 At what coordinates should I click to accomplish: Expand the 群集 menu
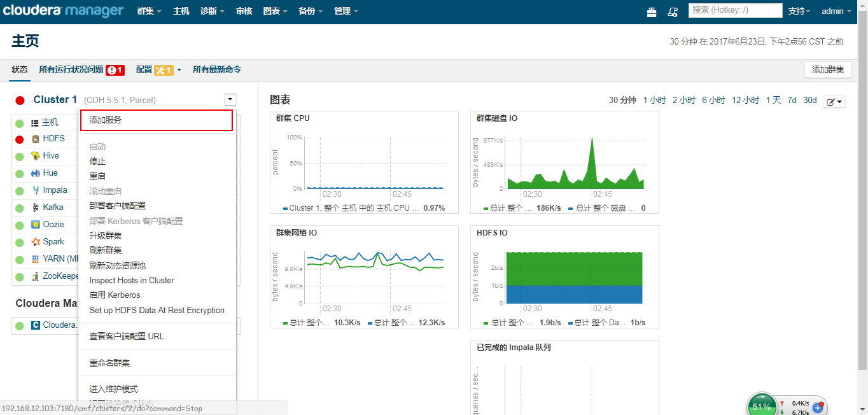pyautogui.click(x=150, y=11)
